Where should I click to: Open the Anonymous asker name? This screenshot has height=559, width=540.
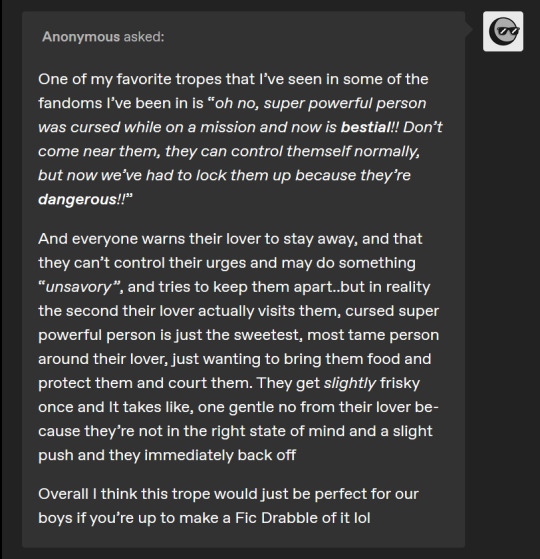point(81,37)
